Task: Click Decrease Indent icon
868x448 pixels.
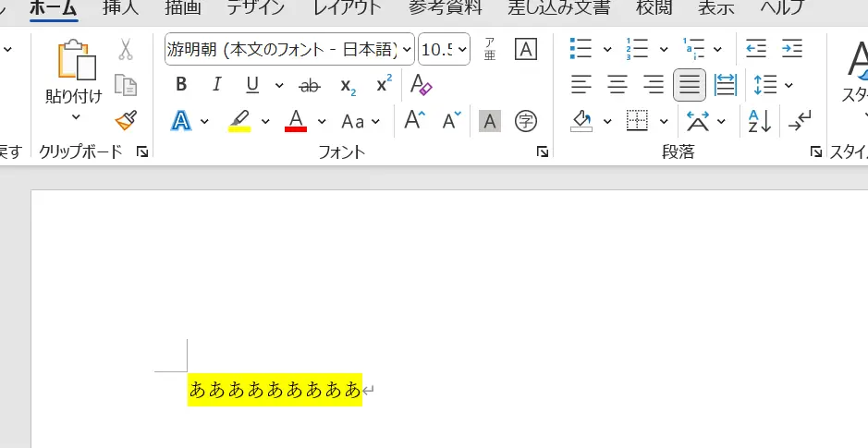Action: point(756,49)
